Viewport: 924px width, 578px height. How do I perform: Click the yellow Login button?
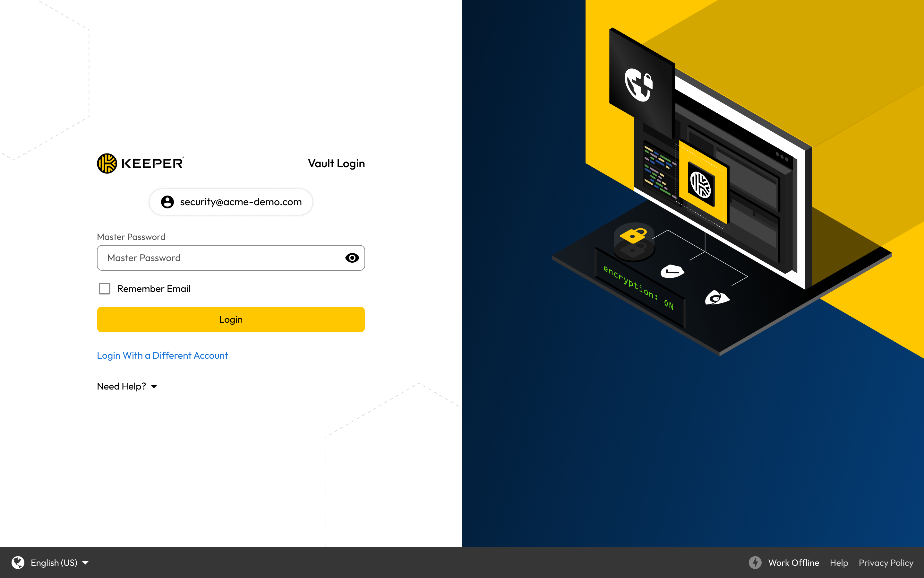point(231,320)
